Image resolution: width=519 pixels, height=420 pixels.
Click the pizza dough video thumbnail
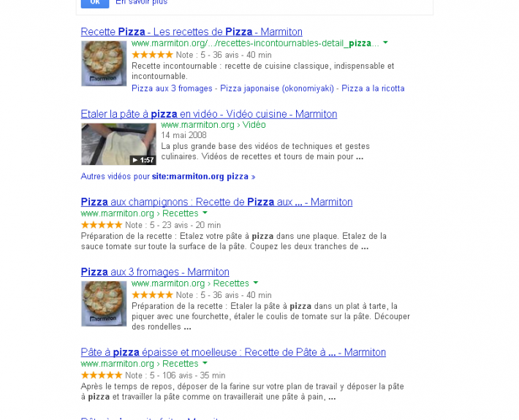click(x=118, y=144)
